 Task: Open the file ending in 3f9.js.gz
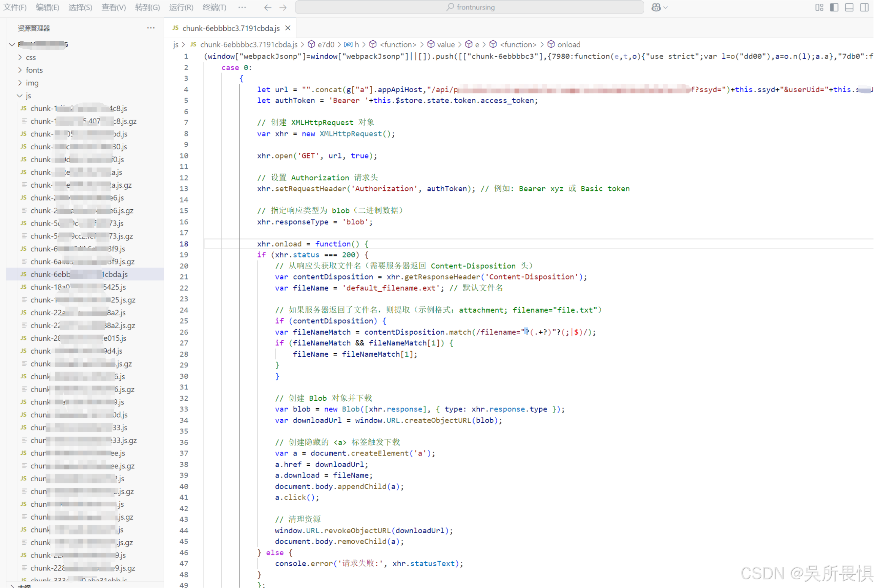[x=85, y=262]
